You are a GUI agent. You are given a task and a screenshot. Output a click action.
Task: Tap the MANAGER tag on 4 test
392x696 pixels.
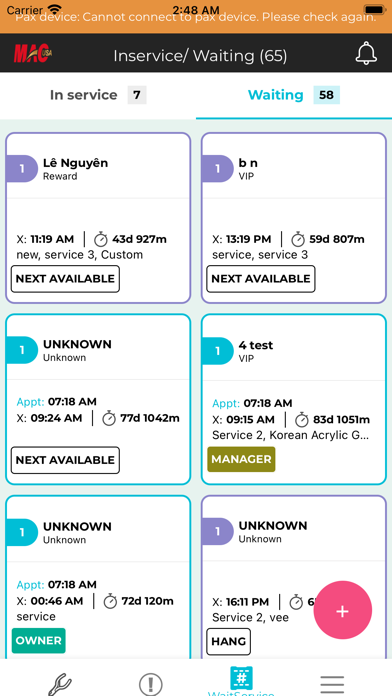[241, 459]
